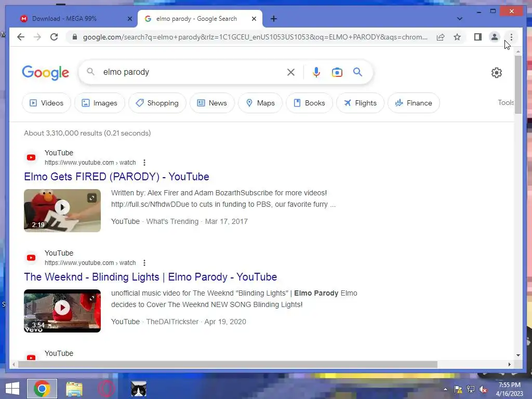Close the elmo parody search tab
532x399 pixels.
254,19
